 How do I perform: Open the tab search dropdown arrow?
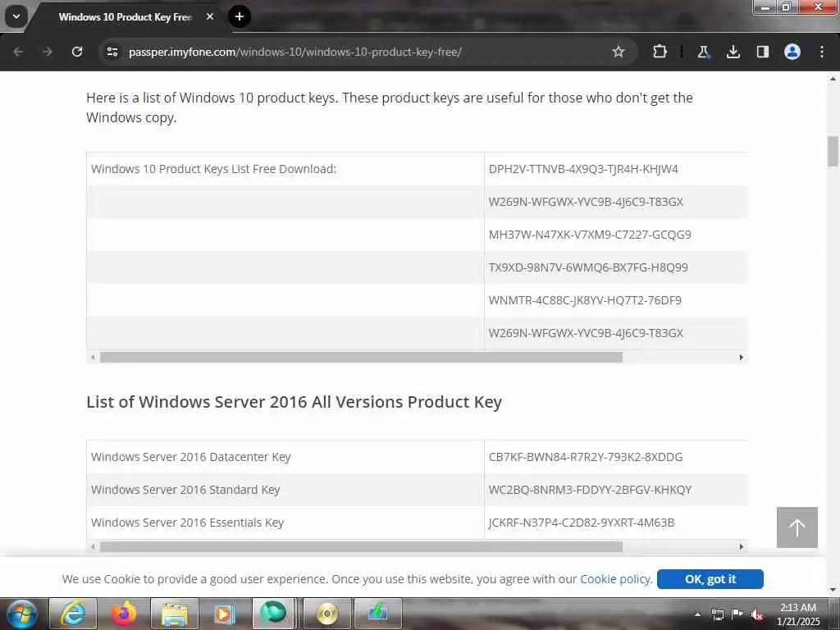pos(16,16)
